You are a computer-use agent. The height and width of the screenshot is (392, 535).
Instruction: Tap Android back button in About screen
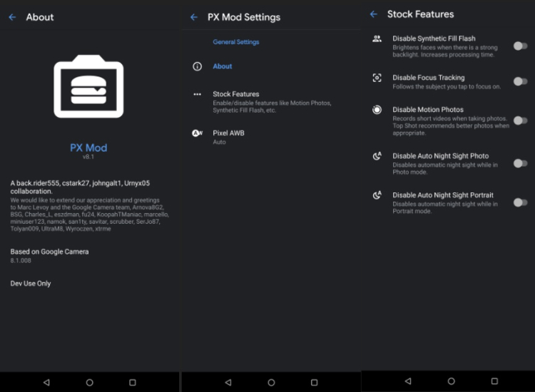(x=46, y=383)
